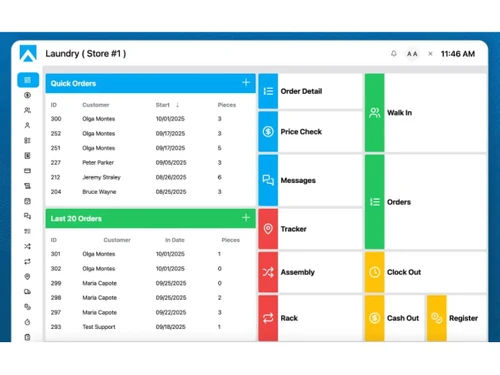
Task: Click the yellow Cash Out coin icon
Action: [x=375, y=318]
